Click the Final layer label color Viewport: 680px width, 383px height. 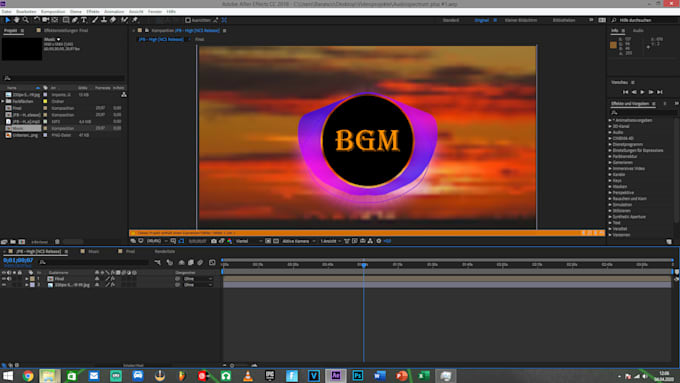tap(32, 279)
